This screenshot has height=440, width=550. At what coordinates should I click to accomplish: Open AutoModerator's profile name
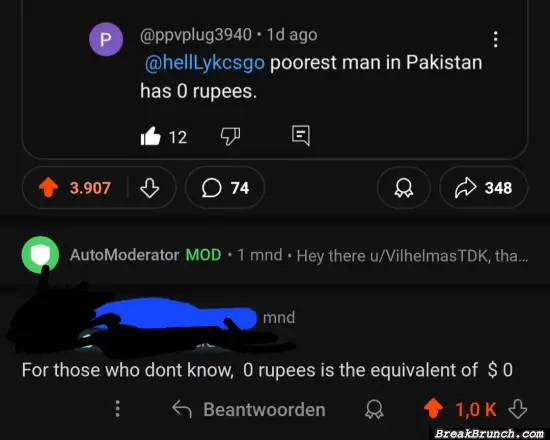[x=125, y=255]
